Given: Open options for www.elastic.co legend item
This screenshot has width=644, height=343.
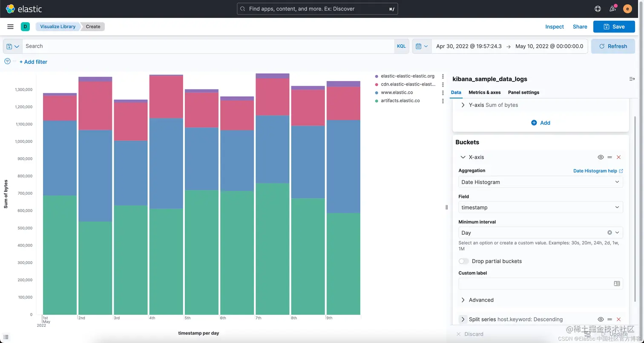Looking at the screenshot, I should tap(443, 92).
